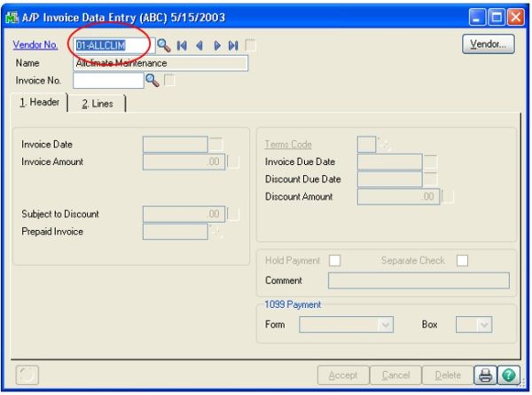Click the Discount Due Date field
Viewport: 532px width, 395px height.
(x=390, y=179)
